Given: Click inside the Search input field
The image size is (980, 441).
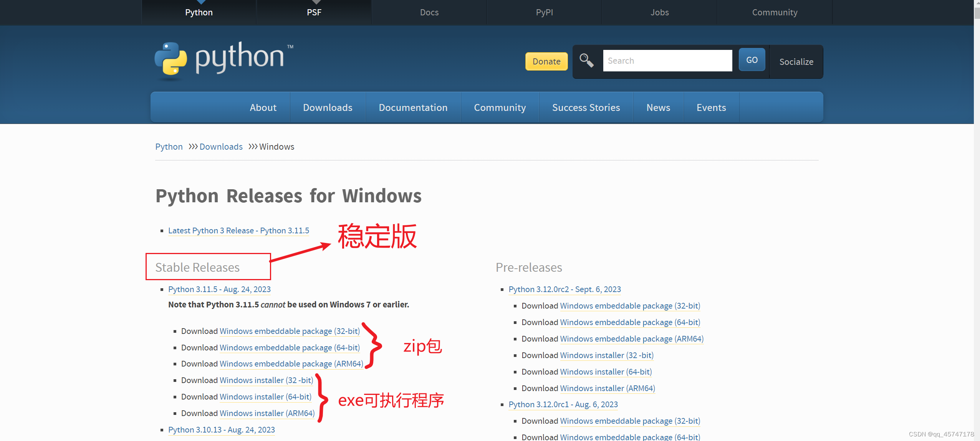Looking at the screenshot, I should coord(668,60).
